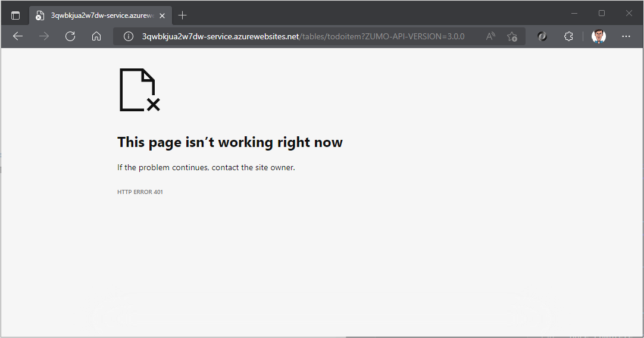Open the circular extension icon in toolbar
This screenshot has width=644, height=338.
click(x=542, y=36)
